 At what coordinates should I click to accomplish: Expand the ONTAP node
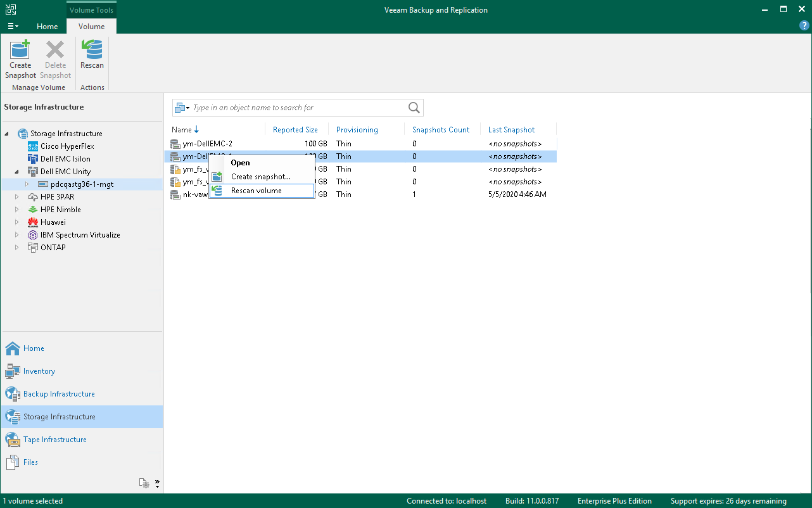(17, 248)
